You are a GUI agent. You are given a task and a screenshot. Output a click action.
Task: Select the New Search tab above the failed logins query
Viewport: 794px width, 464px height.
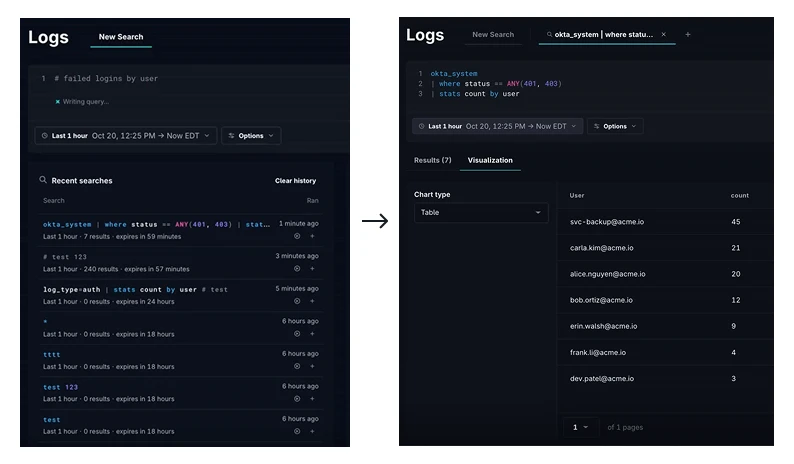(x=121, y=37)
